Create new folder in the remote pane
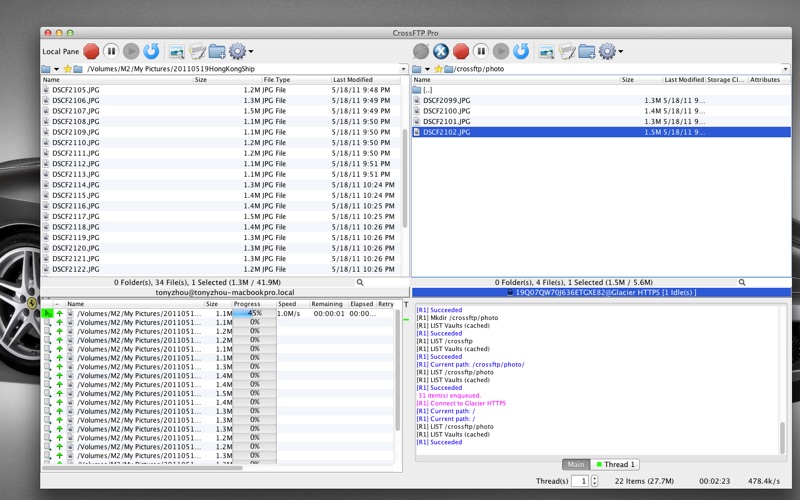 (587, 51)
